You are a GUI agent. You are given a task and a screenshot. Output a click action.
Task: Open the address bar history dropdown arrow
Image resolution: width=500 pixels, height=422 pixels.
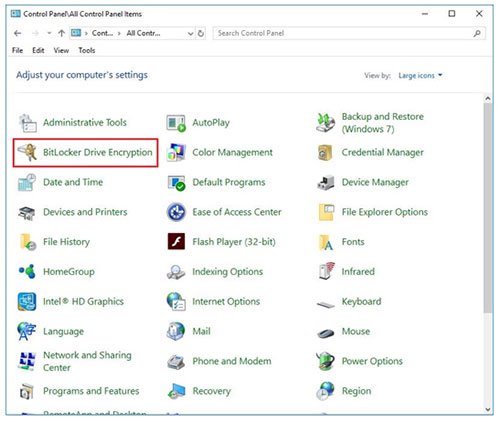[x=190, y=33]
